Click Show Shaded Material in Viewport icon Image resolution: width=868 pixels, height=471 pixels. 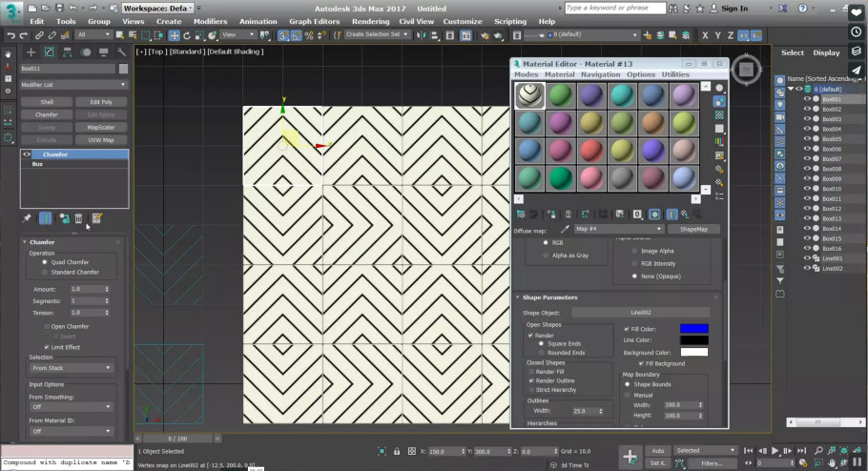coord(654,215)
